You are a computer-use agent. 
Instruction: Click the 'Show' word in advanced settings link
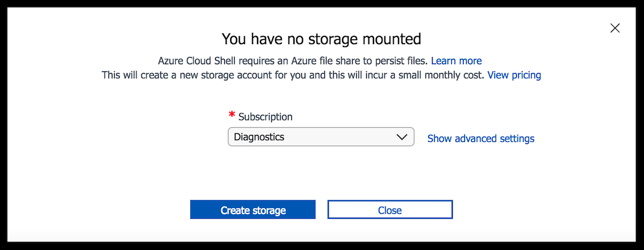point(439,138)
